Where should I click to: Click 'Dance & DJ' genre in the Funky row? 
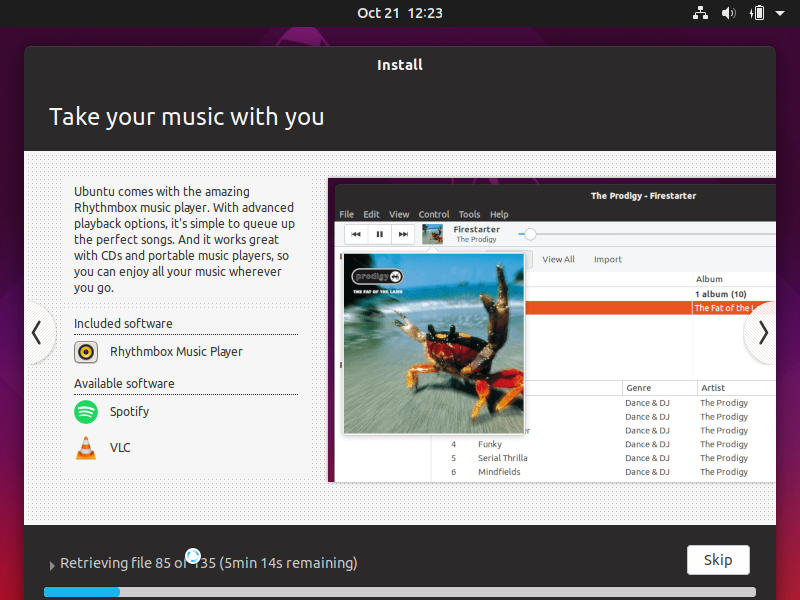point(647,444)
